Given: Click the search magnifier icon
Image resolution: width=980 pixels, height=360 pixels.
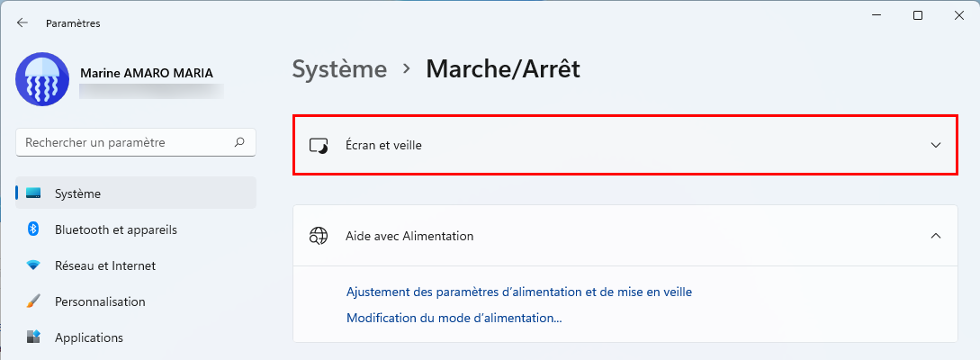Looking at the screenshot, I should click(x=239, y=142).
